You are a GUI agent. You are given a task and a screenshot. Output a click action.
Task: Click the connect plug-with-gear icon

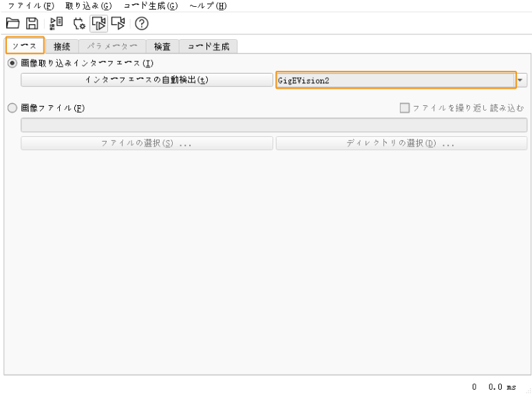79,23
